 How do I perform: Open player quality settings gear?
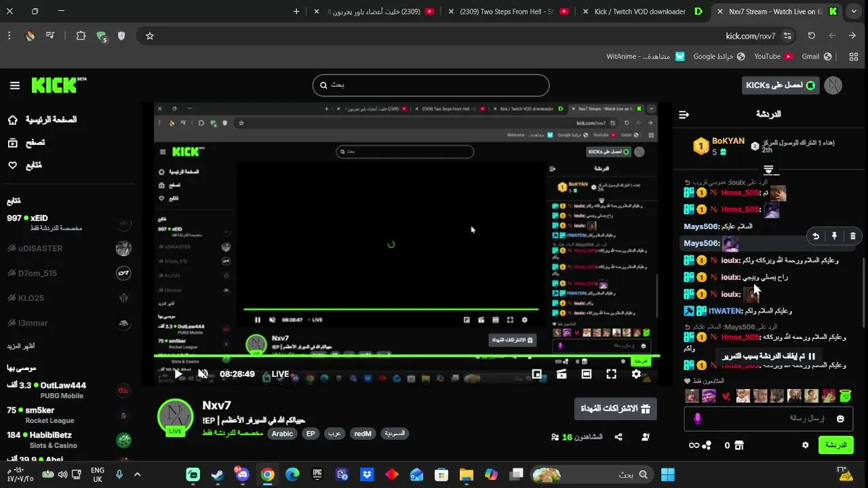pos(636,373)
